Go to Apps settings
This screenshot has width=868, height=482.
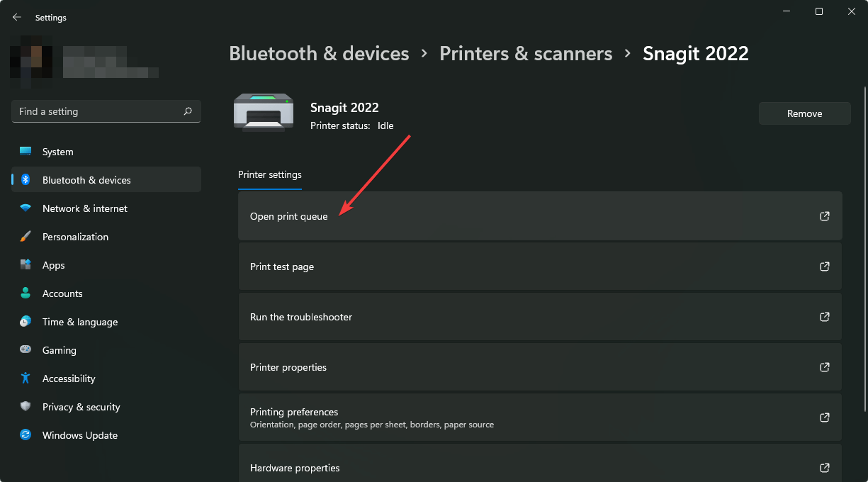click(x=53, y=265)
